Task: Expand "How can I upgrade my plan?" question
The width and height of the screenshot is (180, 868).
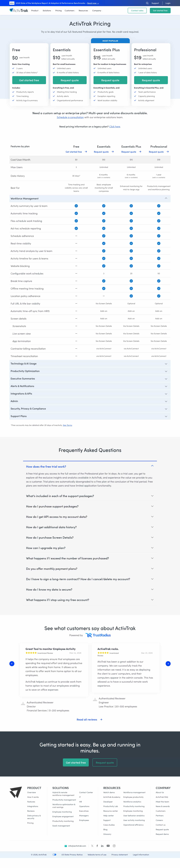Action: point(152,548)
